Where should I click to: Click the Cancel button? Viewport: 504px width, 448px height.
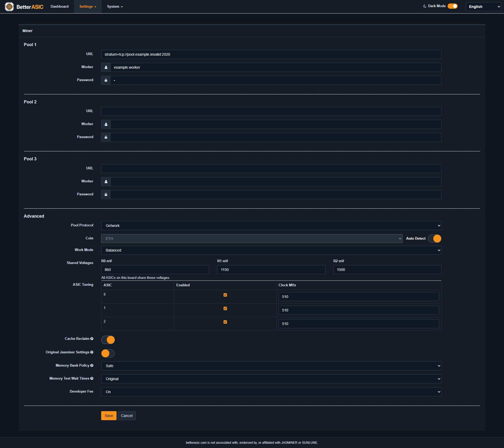127,416
